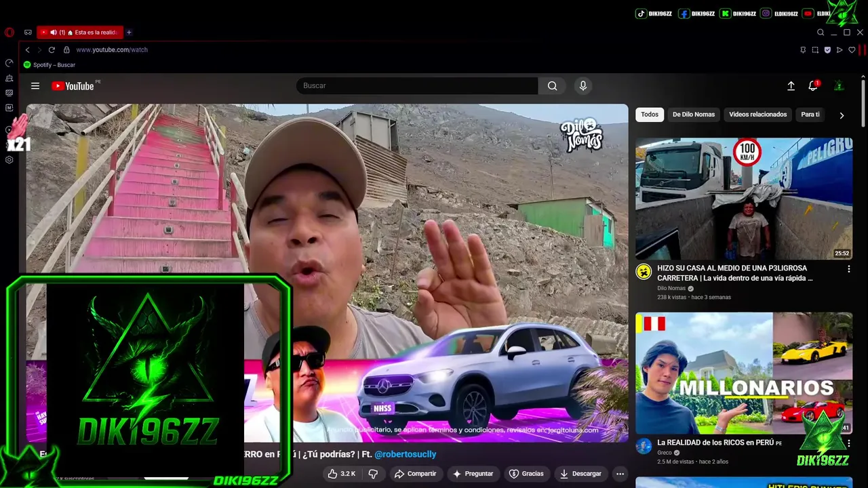Open YouTube notifications bell
Viewport: 868px width, 488px height.
tap(813, 86)
